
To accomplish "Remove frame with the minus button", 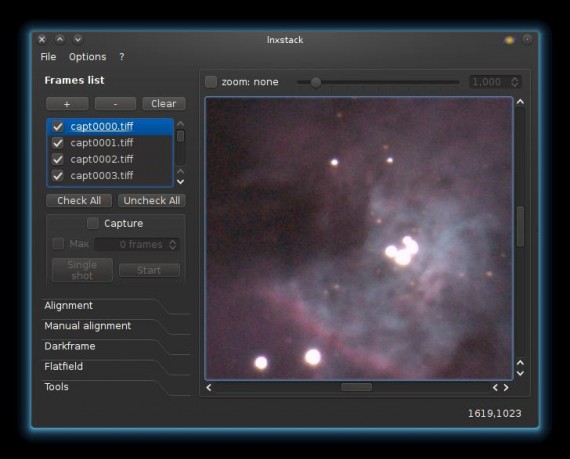I will pos(115,104).
